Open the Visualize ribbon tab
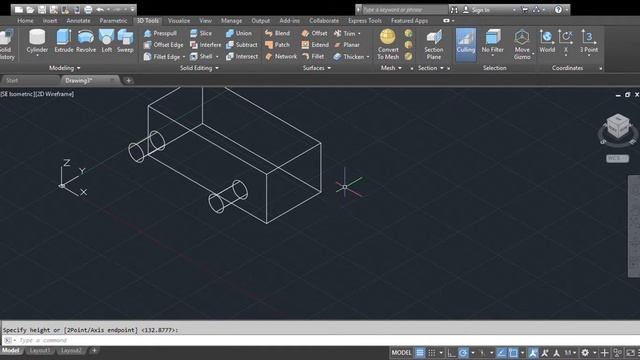 (179, 21)
